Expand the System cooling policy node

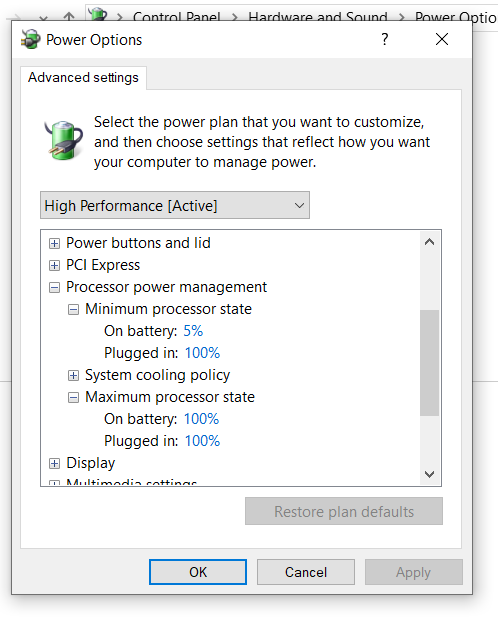pos(73,375)
